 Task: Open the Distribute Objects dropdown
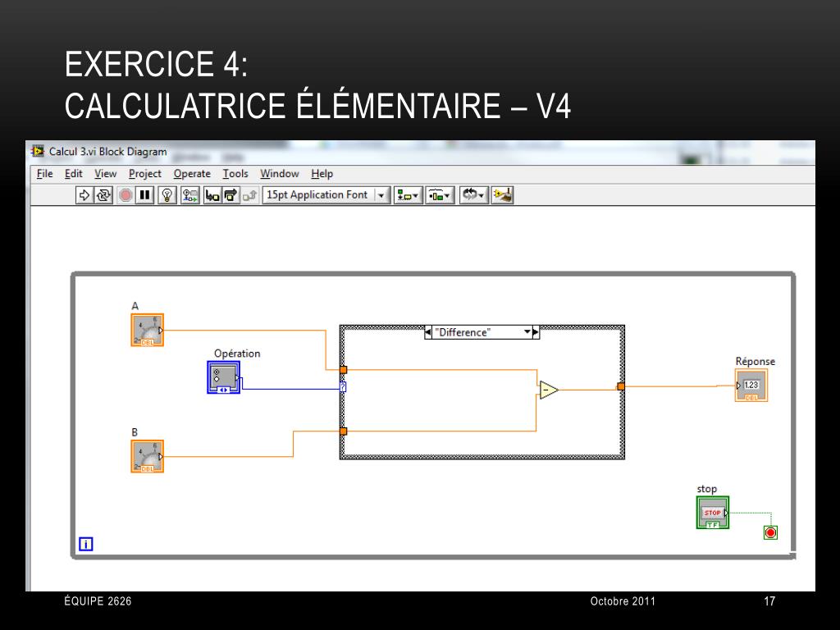click(440, 195)
